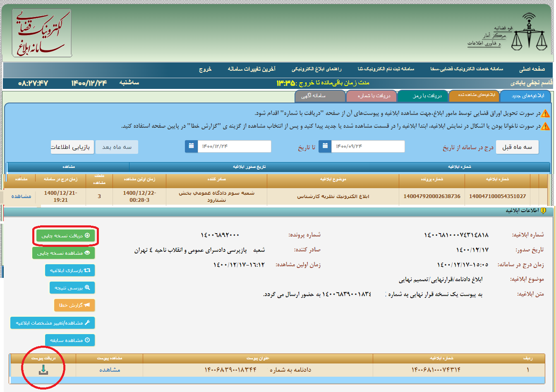Click the info icon beside اطلاعات ابلاغیه
Screen dimensions: 556x392
(x=544, y=210)
